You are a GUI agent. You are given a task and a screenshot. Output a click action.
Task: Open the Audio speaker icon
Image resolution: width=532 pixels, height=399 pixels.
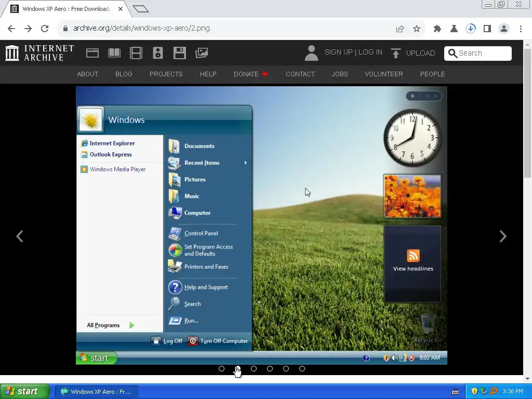coord(158,53)
